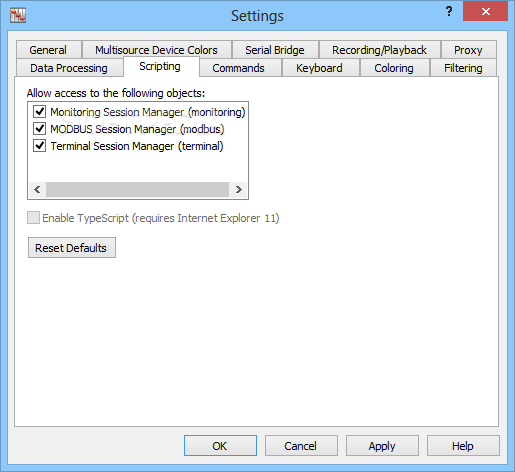The height and width of the screenshot is (472, 515).
Task: Open Help via the Help button
Action: (463, 446)
